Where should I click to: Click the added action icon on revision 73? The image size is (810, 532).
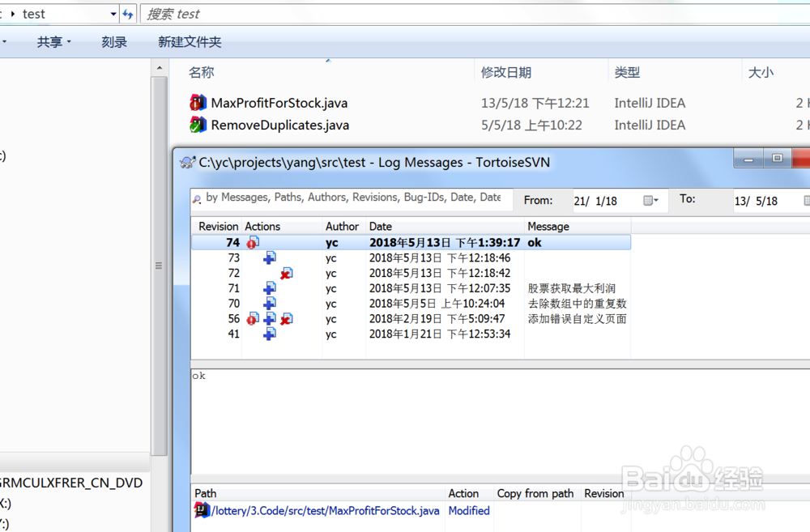[x=270, y=257]
